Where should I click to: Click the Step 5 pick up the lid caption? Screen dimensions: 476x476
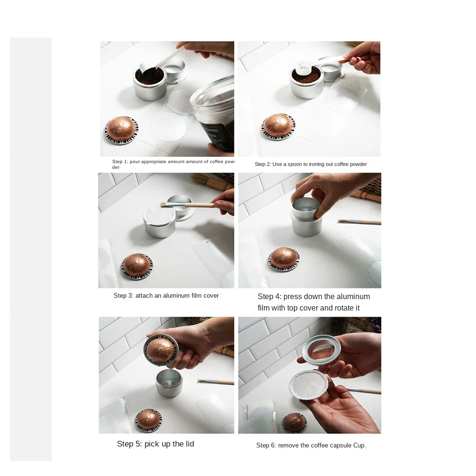(x=155, y=444)
